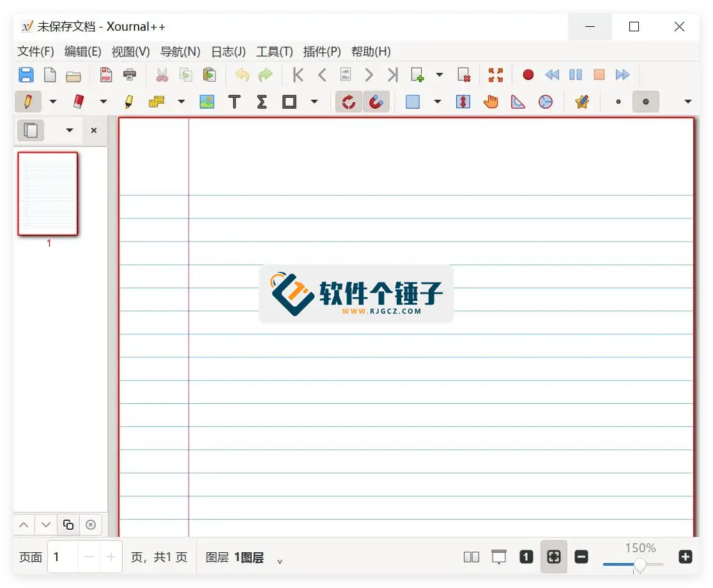Close the sidebar with the x button
The height and width of the screenshot is (588, 713).
point(94,130)
